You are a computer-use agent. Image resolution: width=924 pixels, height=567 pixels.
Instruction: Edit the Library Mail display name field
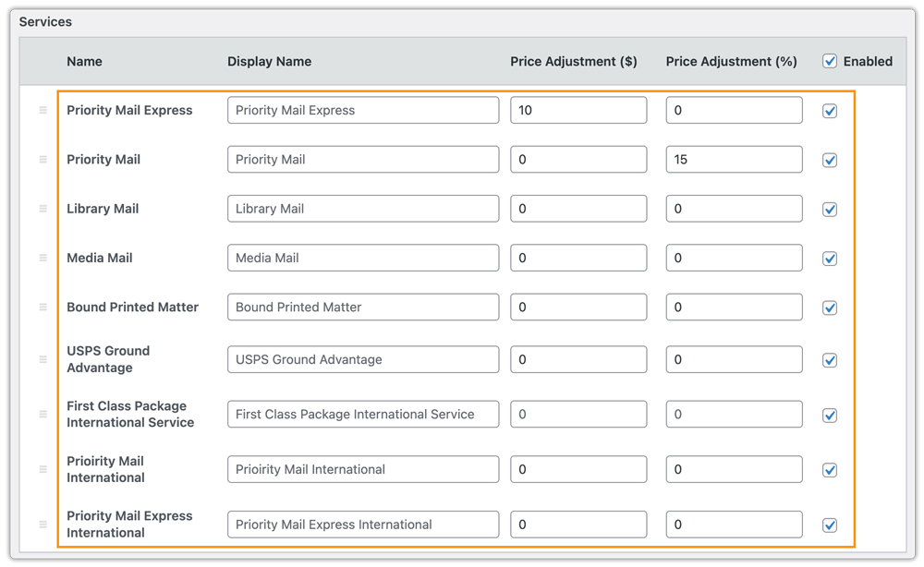(x=363, y=209)
